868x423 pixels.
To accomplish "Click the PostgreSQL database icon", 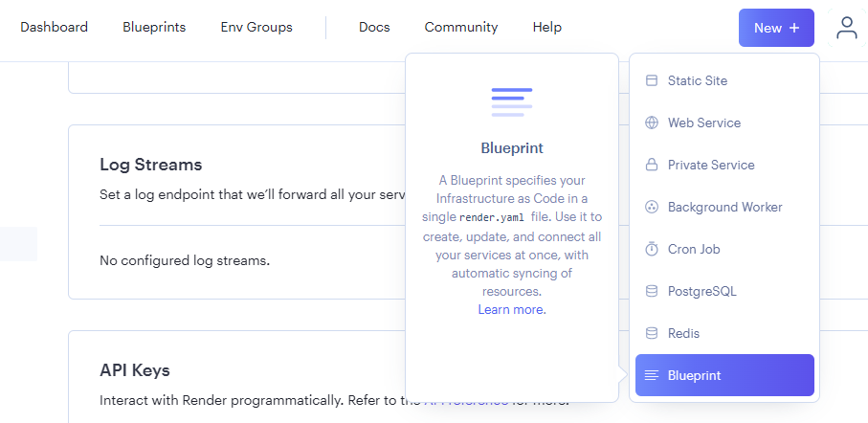I will click(652, 291).
